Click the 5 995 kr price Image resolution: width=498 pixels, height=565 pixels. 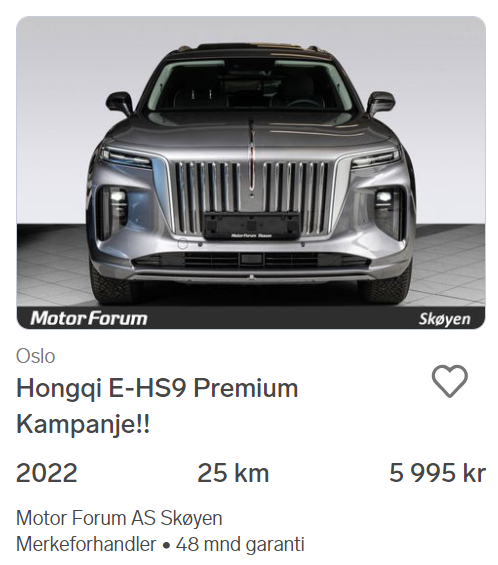[437, 473]
